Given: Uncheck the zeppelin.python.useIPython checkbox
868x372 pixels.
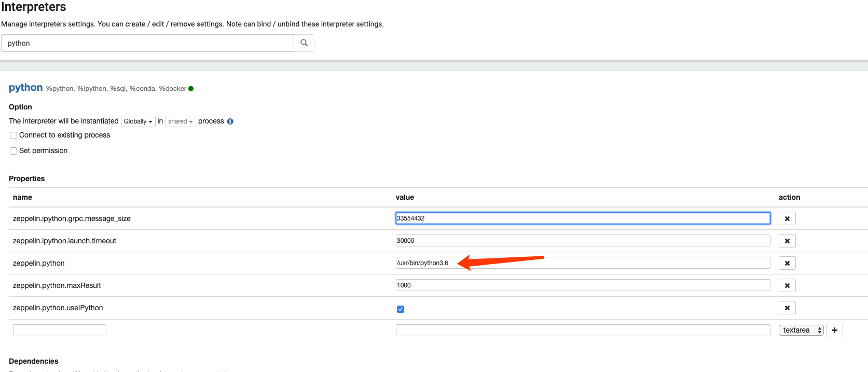Looking at the screenshot, I should click(x=401, y=309).
